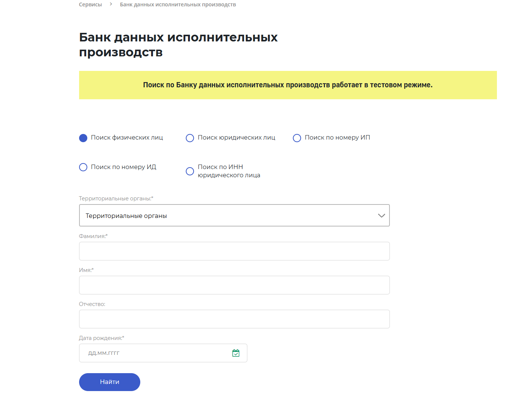The width and height of the screenshot is (532, 403).
Task: Click the yellow test-mode notice banner
Action: click(x=288, y=85)
